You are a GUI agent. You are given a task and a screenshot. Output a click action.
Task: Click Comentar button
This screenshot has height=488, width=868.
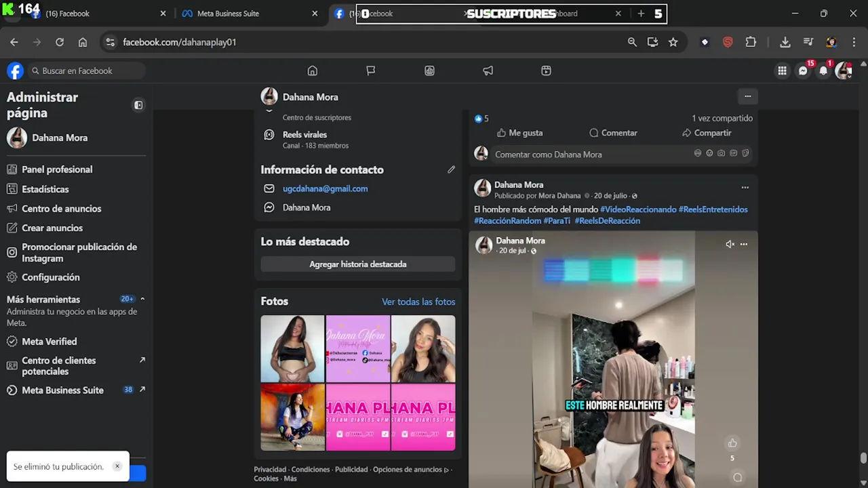pos(613,133)
